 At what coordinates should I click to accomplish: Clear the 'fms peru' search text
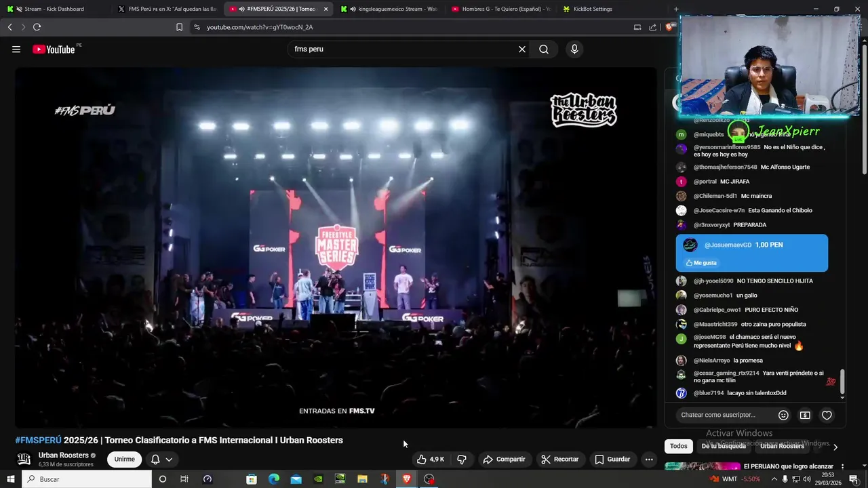[x=522, y=49]
